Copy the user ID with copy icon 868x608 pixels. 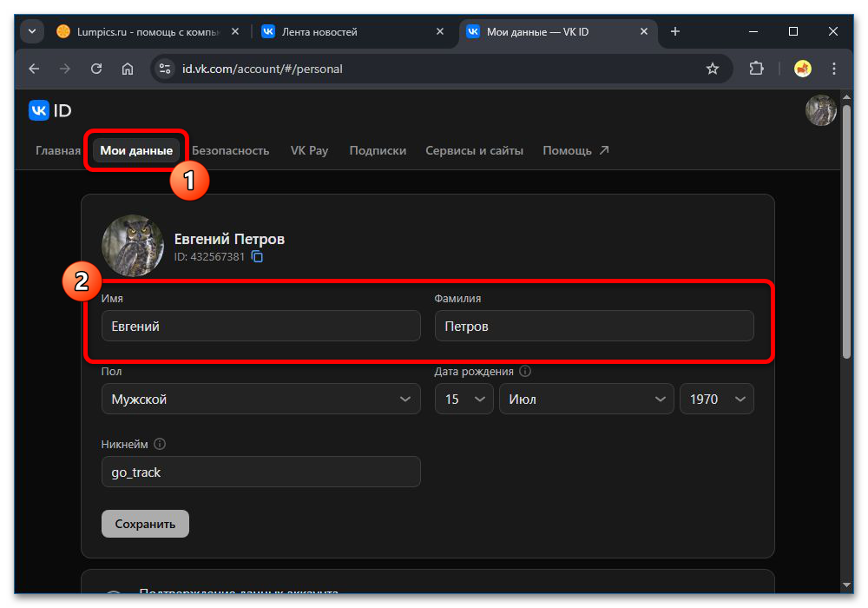258,256
